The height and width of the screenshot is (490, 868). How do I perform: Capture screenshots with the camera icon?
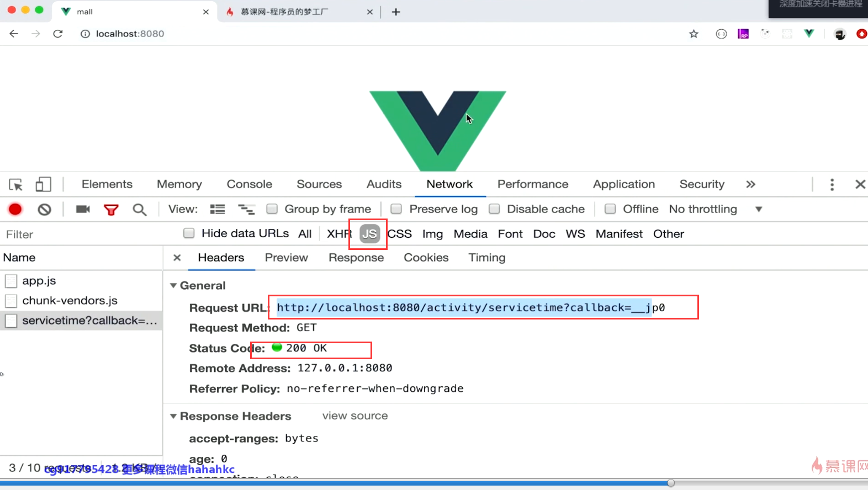point(83,209)
